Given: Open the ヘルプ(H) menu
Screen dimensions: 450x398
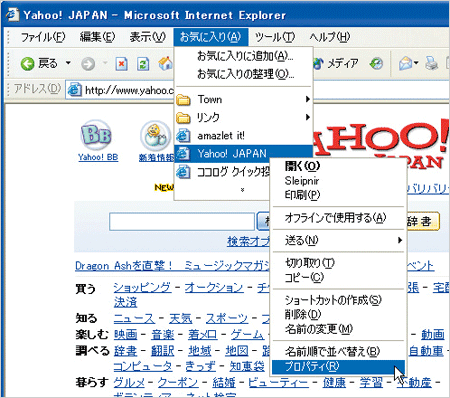Looking at the screenshot, I should pos(330,37).
